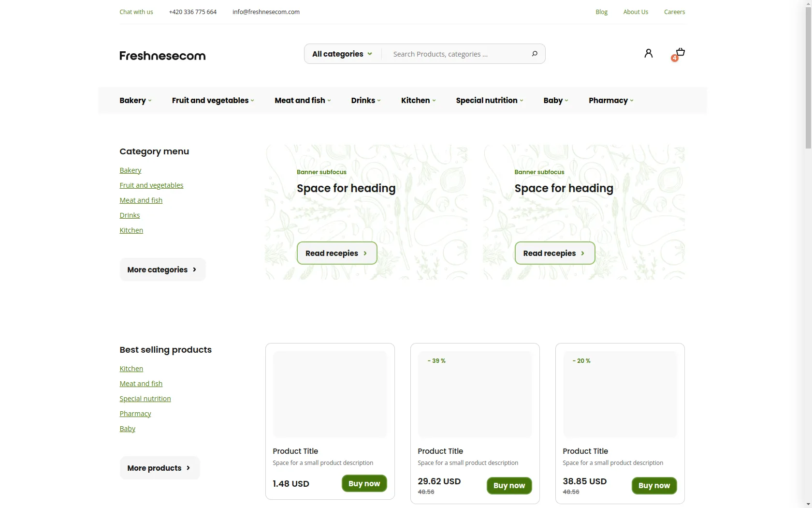Click the search magnifier icon
812x508 pixels.
coord(534,54)
